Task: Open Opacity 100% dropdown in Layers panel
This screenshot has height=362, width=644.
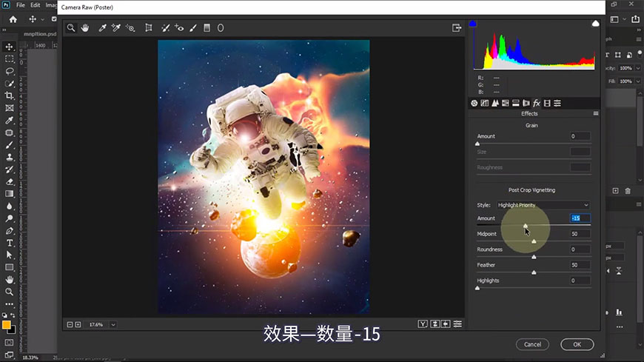Action: tap(638, 68)
